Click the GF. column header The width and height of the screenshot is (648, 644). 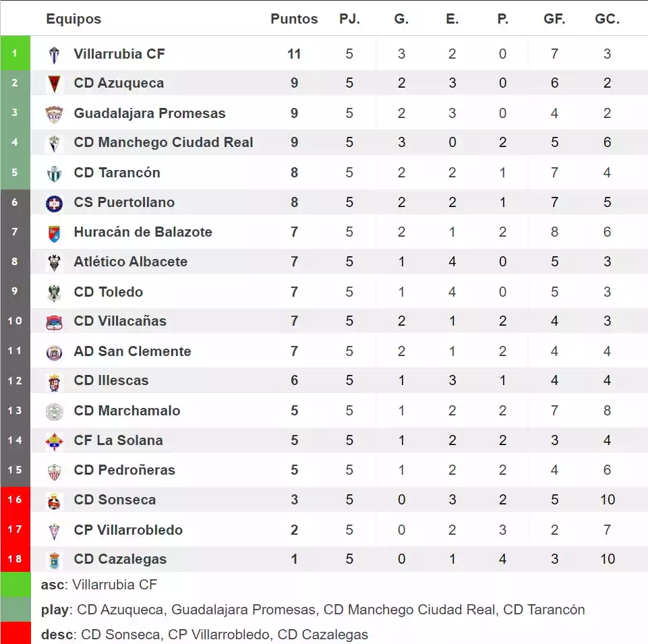click(554, 19)
